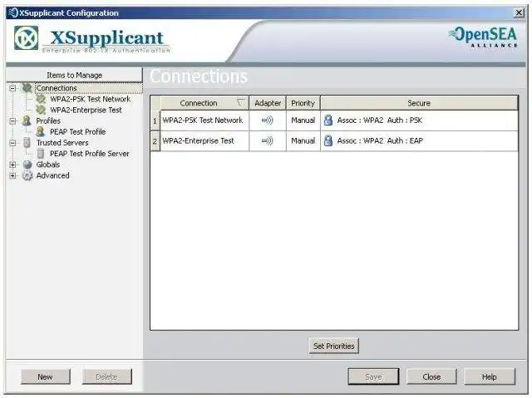Click the Close button
This screenshot has height=398, width=532.
[x=431, y=376]
